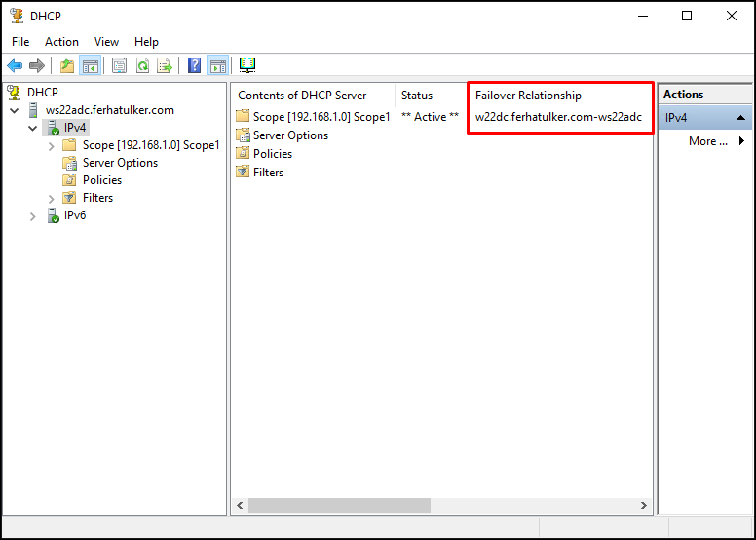Image resolution: width=756 pixels, height=540 pixels.
Task: Open the Help menu
Action: [146, 42]
